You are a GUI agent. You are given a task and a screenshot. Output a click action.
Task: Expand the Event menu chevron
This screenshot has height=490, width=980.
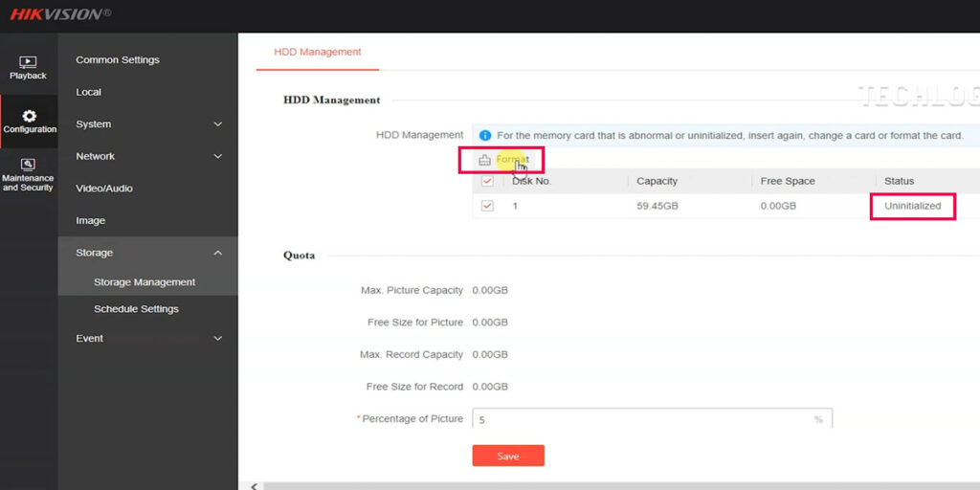[x=217, y=339]
